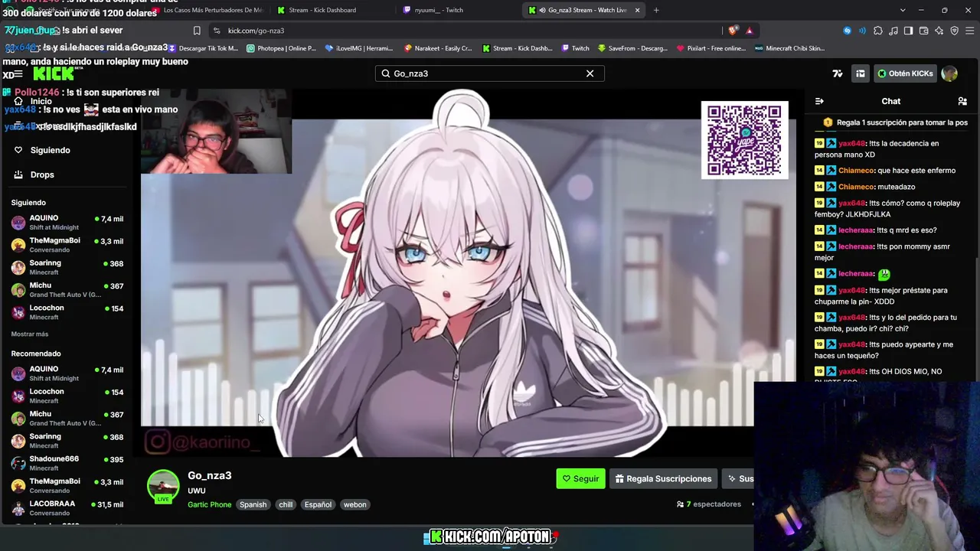
Task: Open a new browser tab
Action: [656, 10]
